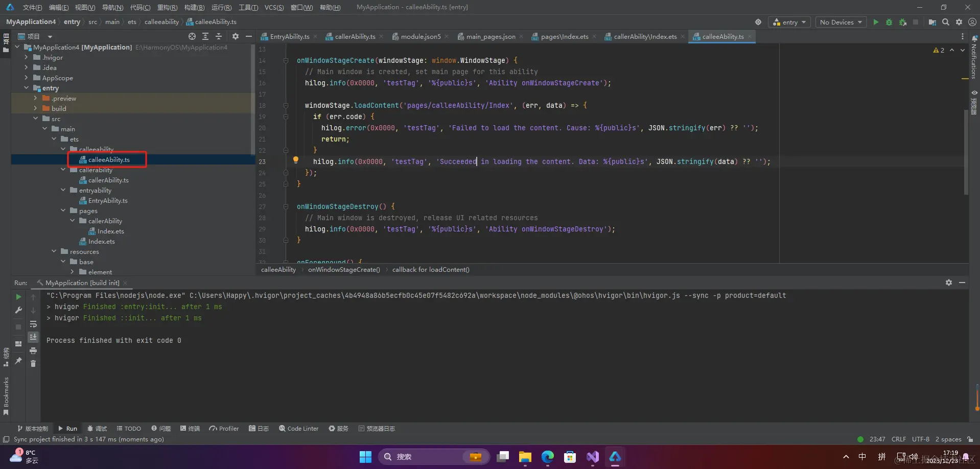Print the Run console output with the printer icon
The image size is (980, 469).
click(x=33, y=350)
